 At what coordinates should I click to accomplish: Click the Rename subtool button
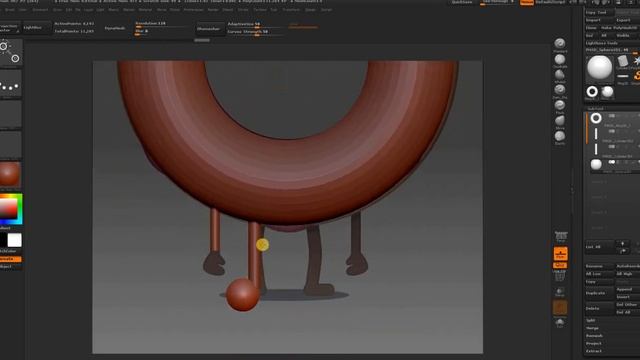click(x=600, y=266)
